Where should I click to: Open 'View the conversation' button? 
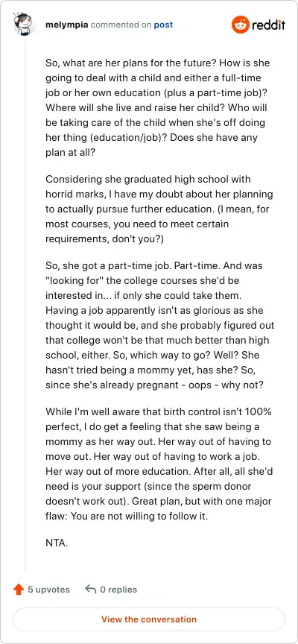coord(149,619)
